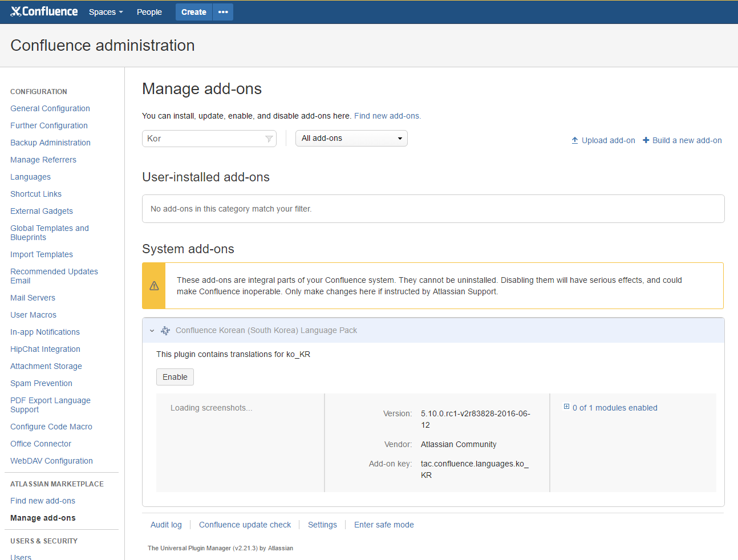This screenshot has width=738, height=560.
Task: Open the ellipsis more-create options button
Action: pyautogui.click(x=223, y=12)
